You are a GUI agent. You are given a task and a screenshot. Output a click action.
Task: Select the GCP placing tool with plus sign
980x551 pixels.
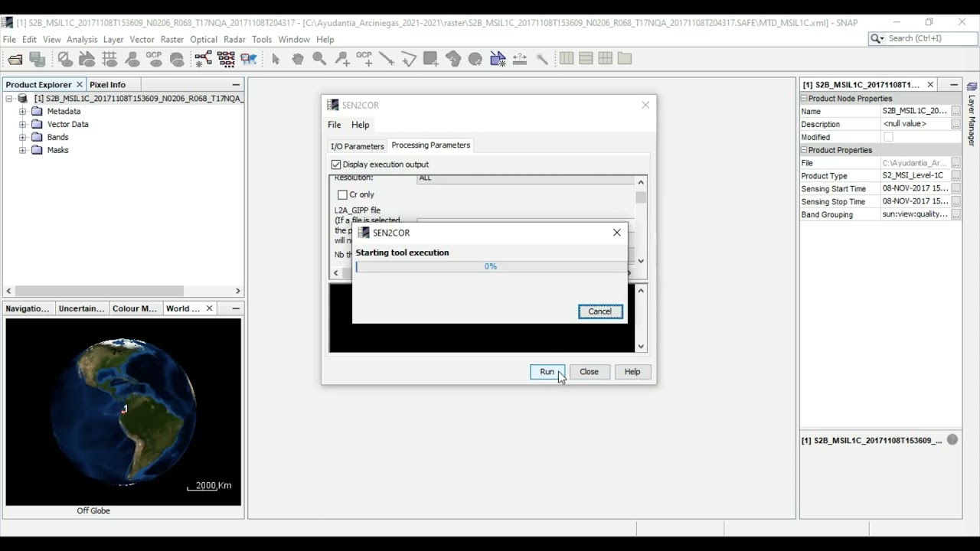click(x=364, y=59)
